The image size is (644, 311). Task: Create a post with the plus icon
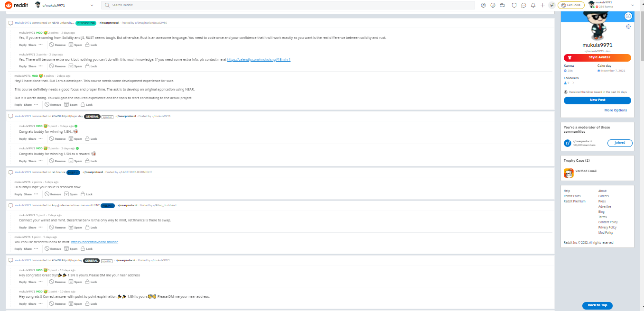pyautogui.click(x=542, y=5)
